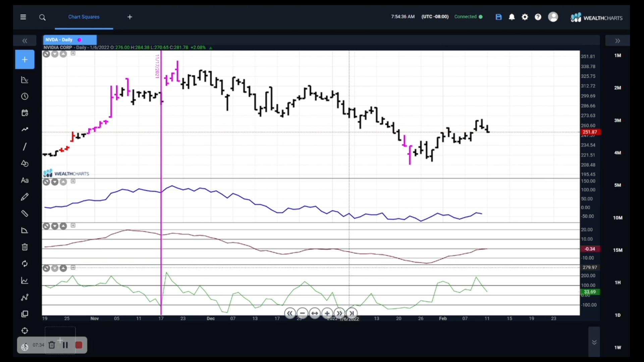This screenshot has height=362, width=644.
Task: Open the help question mark
Action: point(538,17)
